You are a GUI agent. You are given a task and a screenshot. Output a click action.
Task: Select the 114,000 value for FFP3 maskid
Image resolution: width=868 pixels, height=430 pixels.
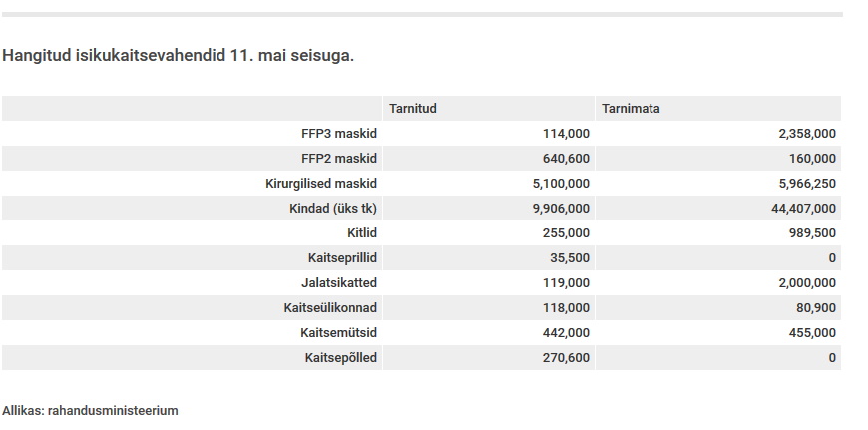click(x=566, y=134)
